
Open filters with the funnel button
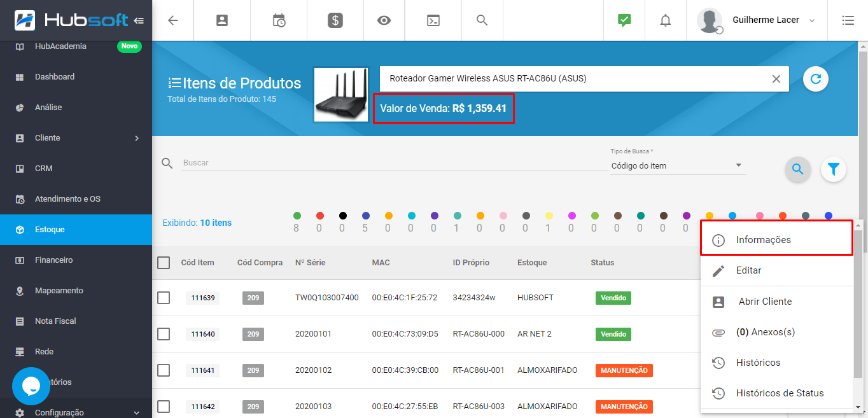click(834, 169)
